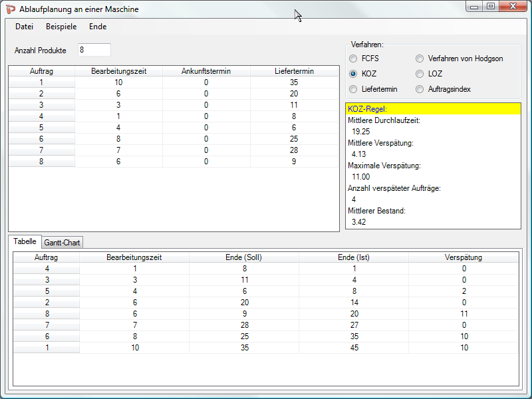Click the application icon in title bar

click(10, 8)
